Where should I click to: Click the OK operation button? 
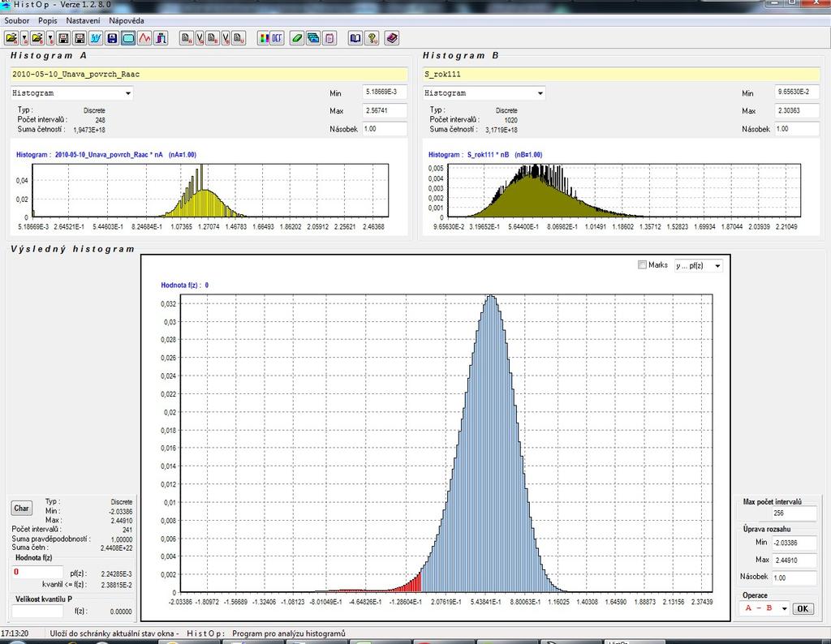click(803, 608)
